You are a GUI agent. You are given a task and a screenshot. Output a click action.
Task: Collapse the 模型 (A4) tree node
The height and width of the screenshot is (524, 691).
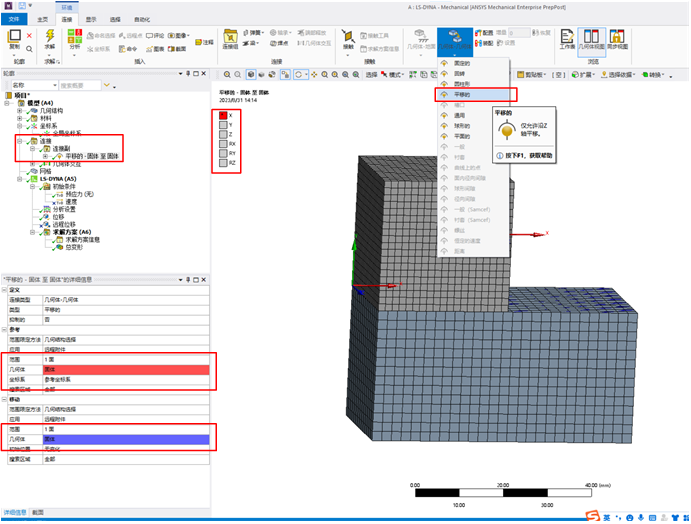point(7,103)
